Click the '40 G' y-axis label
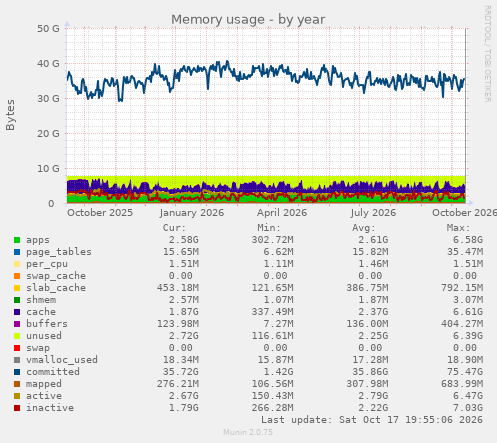The height and width of the screenshot is (443, 497). [x=48, y=64]
